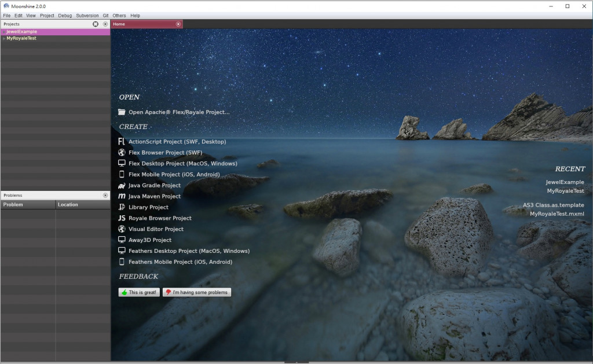Create a Java Maven Project
593x364 pixels.
[x=155, y=196]
